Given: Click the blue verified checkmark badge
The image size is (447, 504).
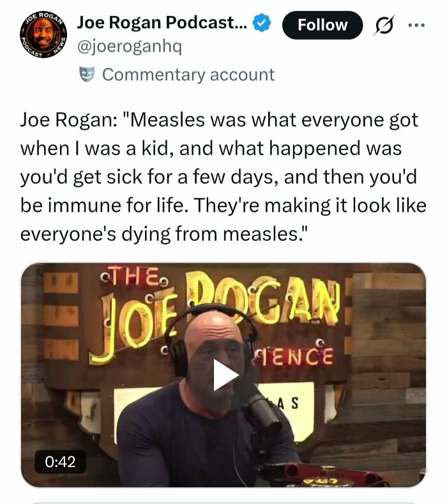Looking at the screenshot, I should coord(261,24).
